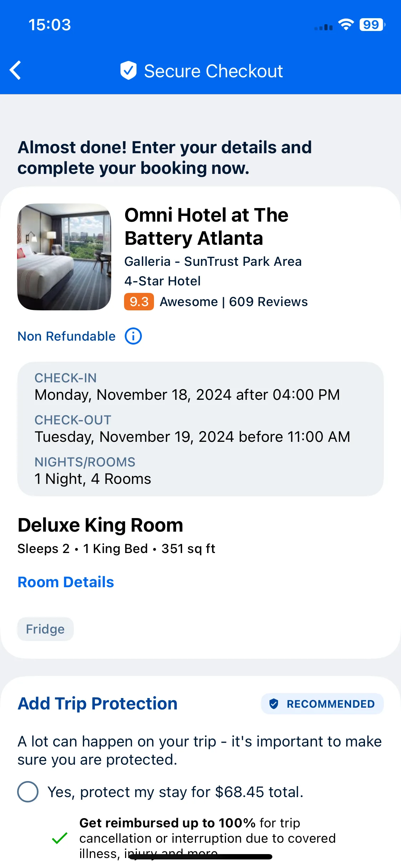Screen dimensions: 401x868
Task: Tap the RECOMMENDED badge
Action: 322,704
